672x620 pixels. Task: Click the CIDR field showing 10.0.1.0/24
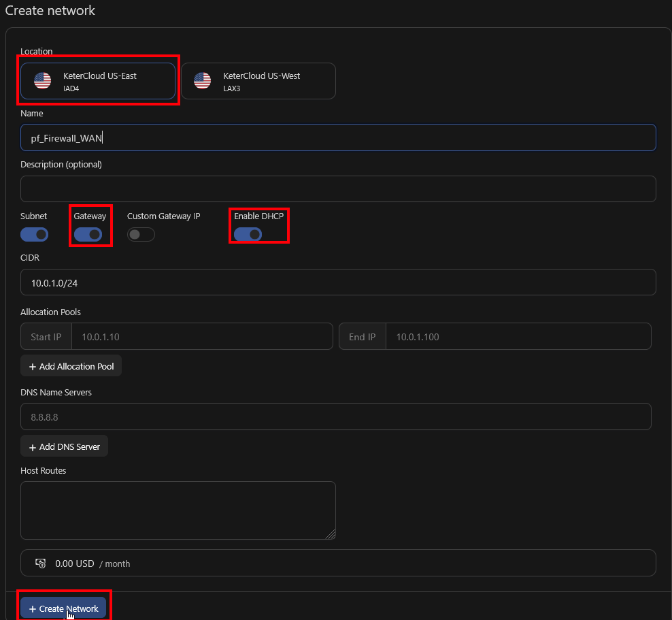[338, 282]
